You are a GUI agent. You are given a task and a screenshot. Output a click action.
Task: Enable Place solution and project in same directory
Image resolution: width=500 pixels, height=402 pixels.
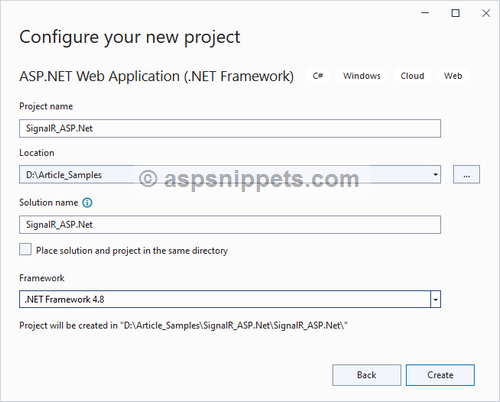click(x=25, y=249)
